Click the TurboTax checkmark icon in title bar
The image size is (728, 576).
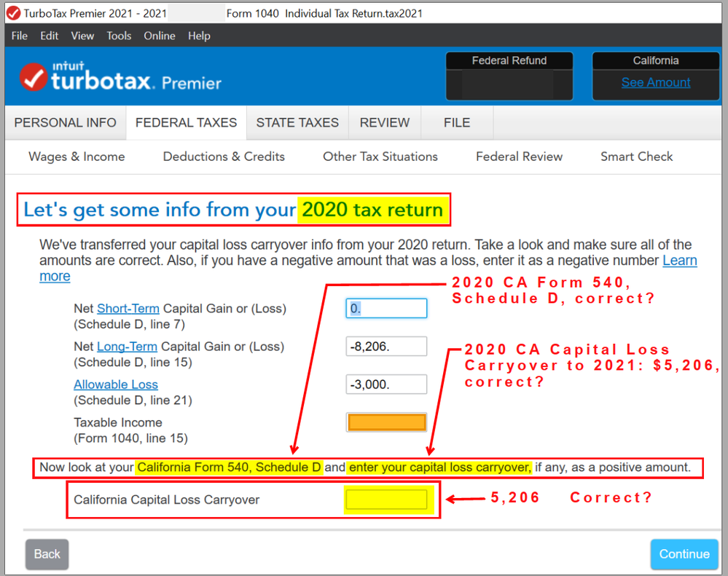(x=13, y=13)
